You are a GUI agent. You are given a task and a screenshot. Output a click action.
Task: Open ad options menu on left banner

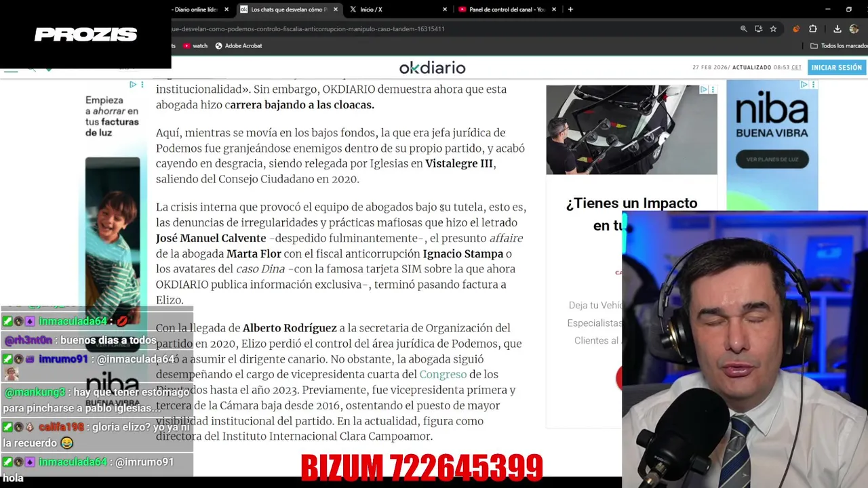click(142, 85)
